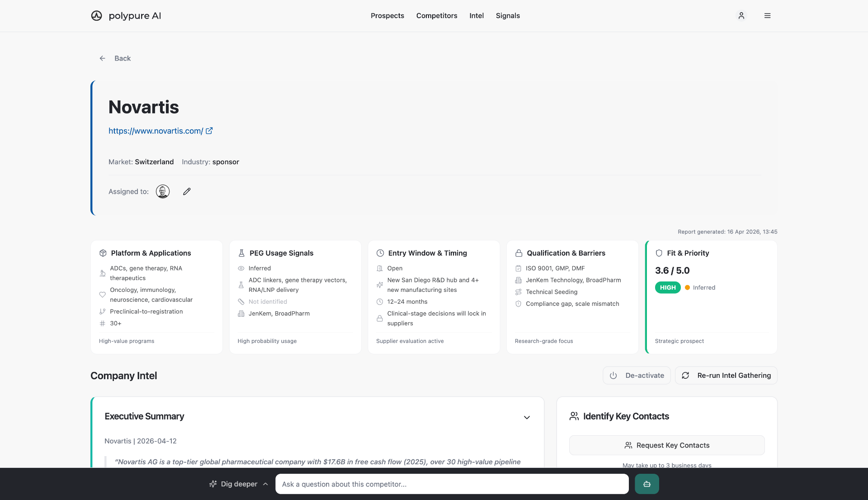Click the PEG Usage Signals flask icon
This screenshot has width=868, height=500.
tap(241, 253)
